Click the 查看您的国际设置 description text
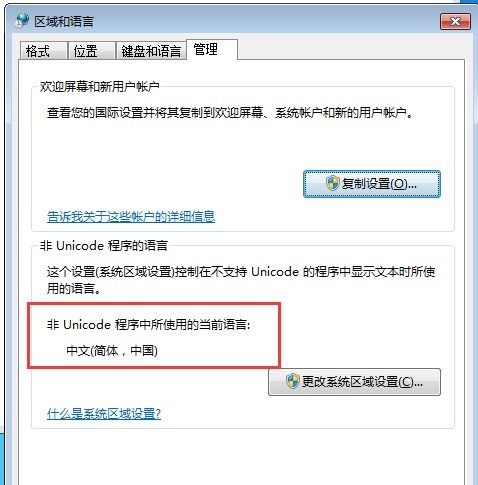Screen dimensions: 478x485 click(x=230, y=113)
